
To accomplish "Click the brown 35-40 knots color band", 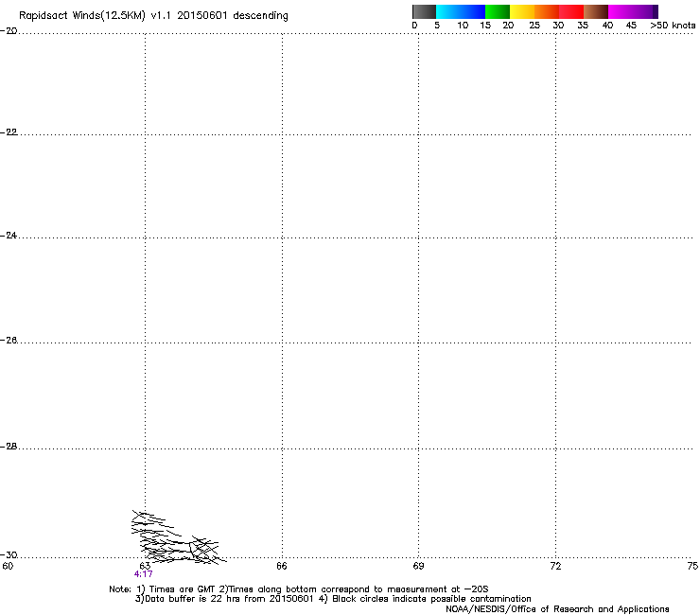I will [x=596, y=11].
